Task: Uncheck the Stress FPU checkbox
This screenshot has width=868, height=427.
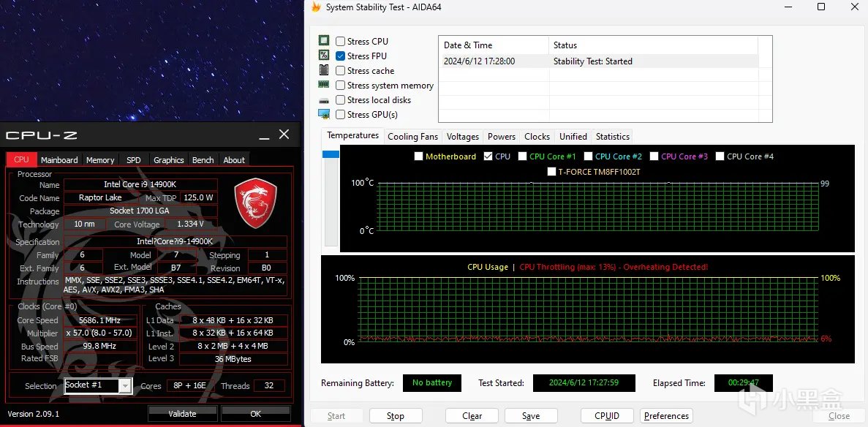Action: pyautogui.click(x=341, y=56)
